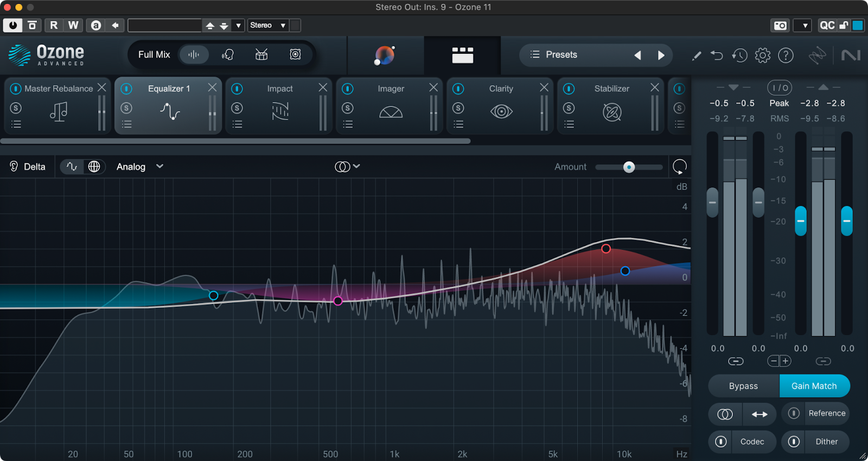The height and width of the screenshot is (461, 868).
Task: Toggle Clarity module power button
Action: click(x=458, y=89)
